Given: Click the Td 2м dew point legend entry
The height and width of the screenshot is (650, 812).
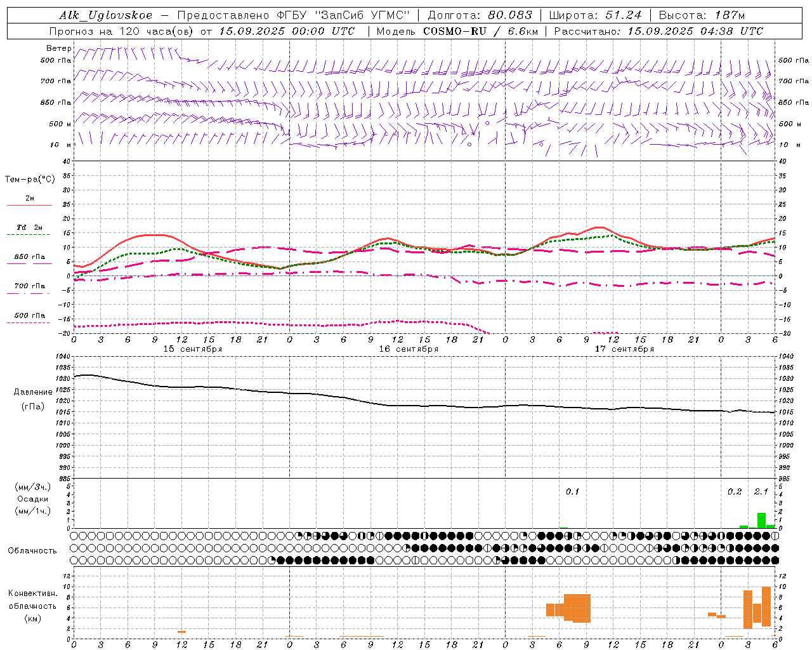Looking at the screenshot, I should [x=29, y=227].
